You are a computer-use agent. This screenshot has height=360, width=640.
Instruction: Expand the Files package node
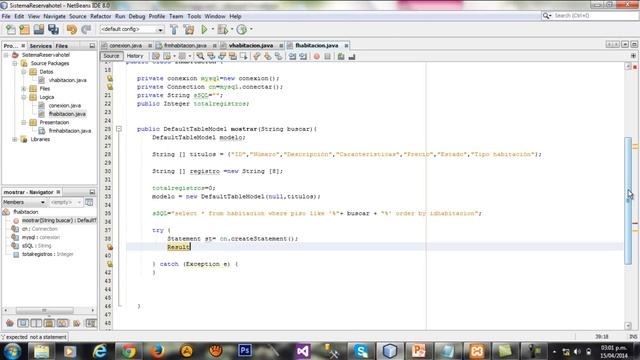(x=24, y=89)
